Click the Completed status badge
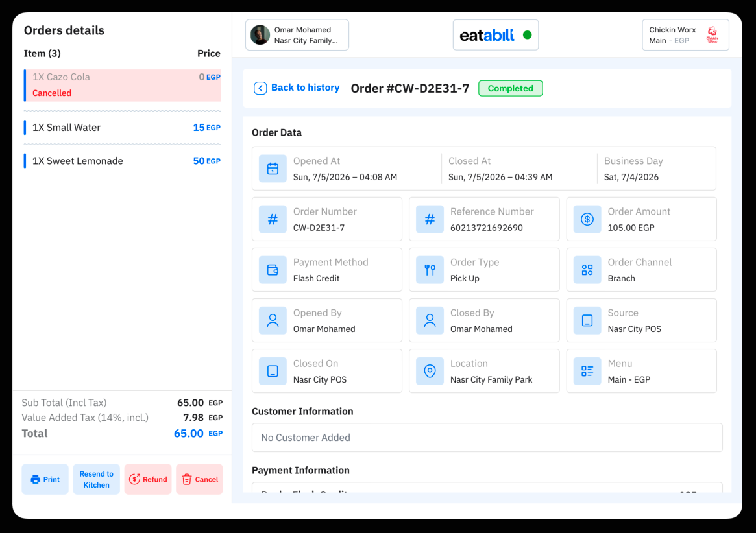 tap(510, 88)
